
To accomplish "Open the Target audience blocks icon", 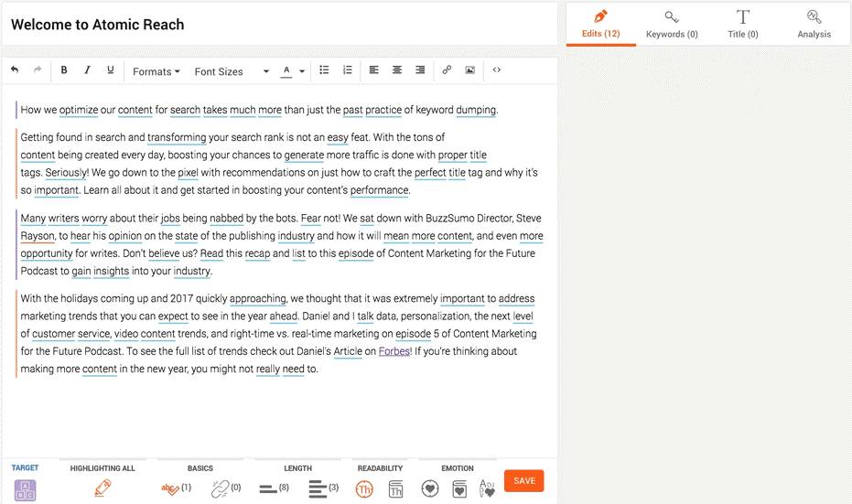I will pos(25,490).
